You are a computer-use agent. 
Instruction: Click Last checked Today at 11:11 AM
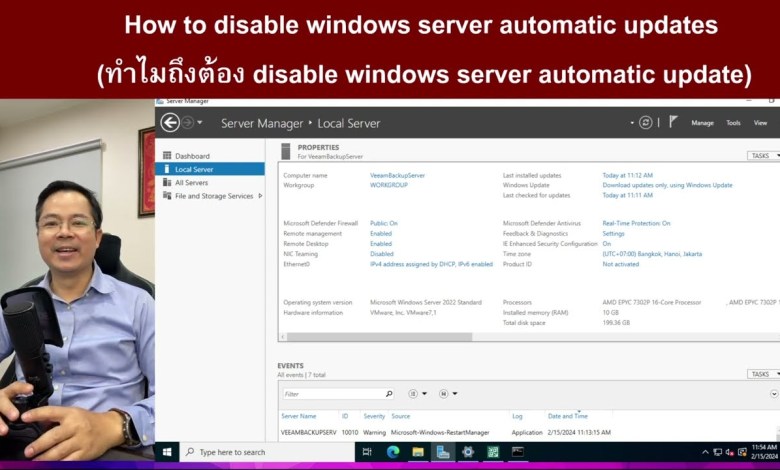[627, 195]
